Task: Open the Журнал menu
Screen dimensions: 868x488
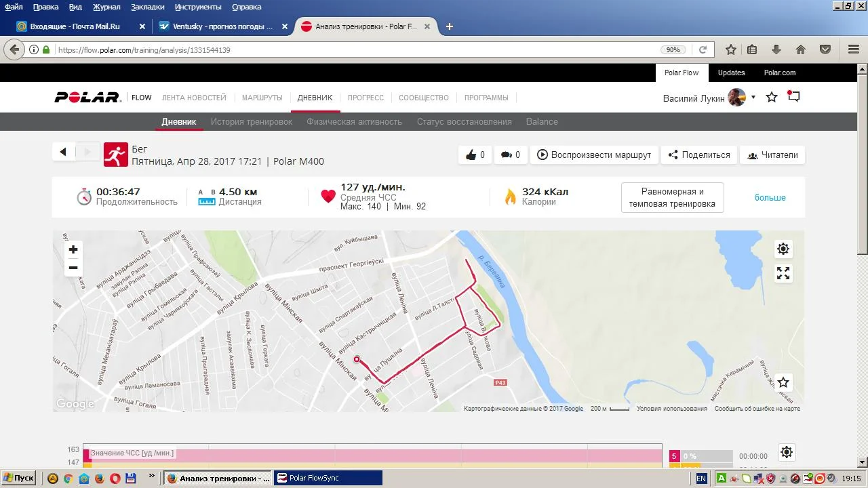Action: pyautogui.click(x=106, y=7)
